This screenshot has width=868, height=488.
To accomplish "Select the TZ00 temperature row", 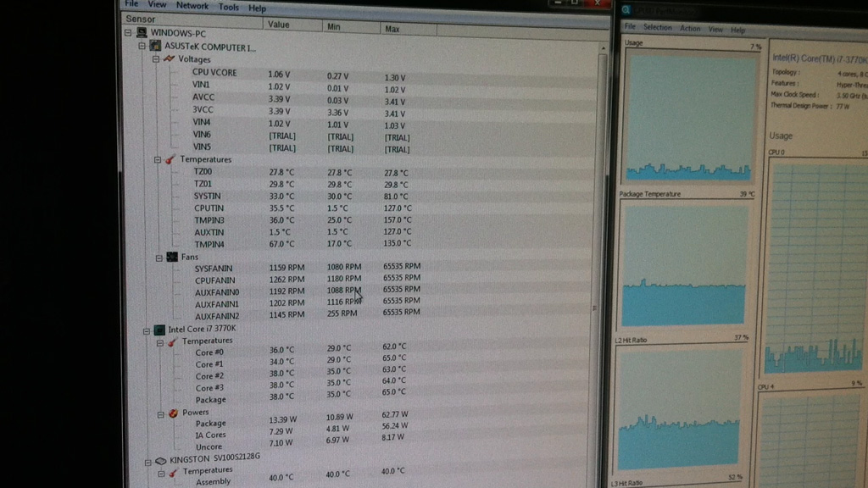I will point(359,172).
